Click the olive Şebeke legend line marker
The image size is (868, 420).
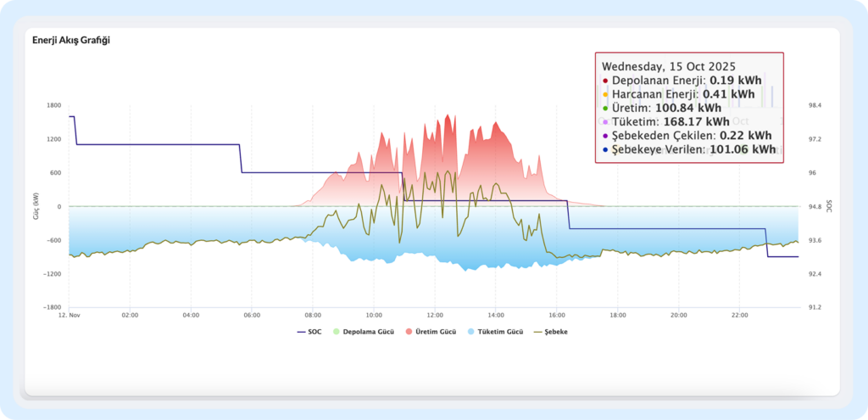(x=538, y=331)
